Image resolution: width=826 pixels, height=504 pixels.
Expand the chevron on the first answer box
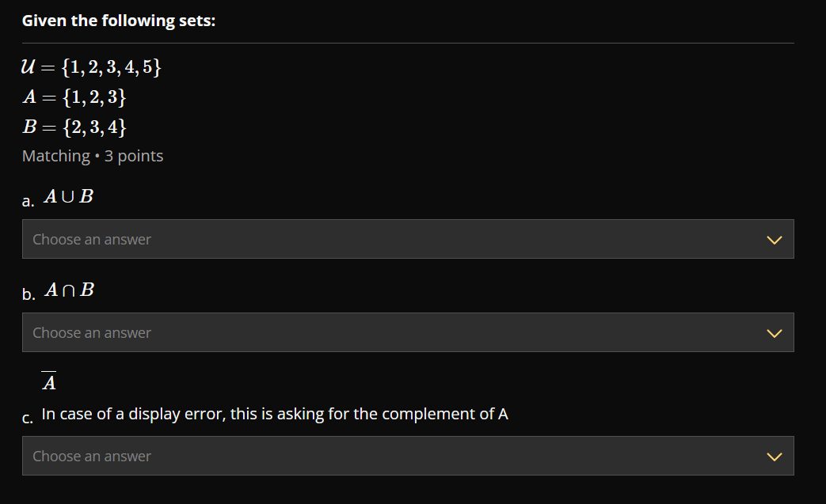click(774, 239)
